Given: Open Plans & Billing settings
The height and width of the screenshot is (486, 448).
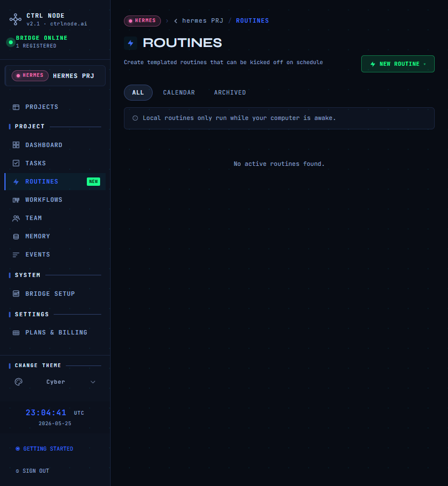Looking at the screenshot, I should pos(55,333).
